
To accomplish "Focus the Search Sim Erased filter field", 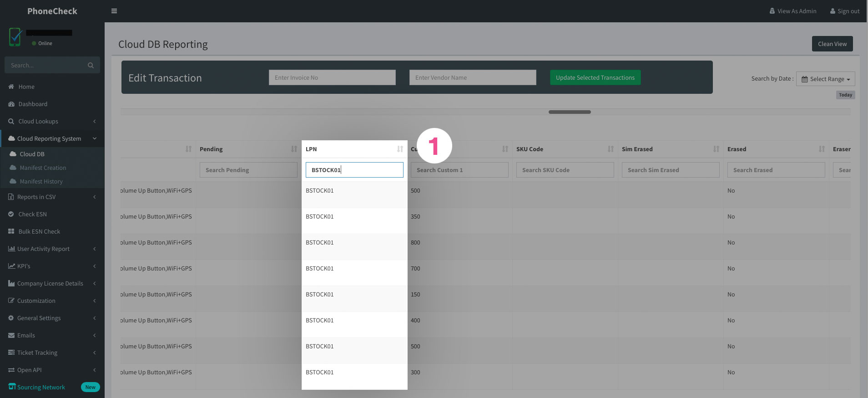I will pyautogui.click(x=671, y=170).
